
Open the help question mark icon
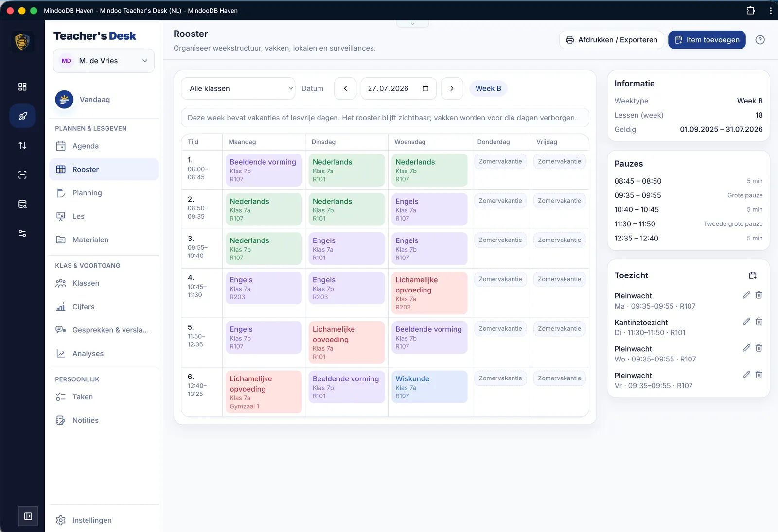(x=760, y=40)
